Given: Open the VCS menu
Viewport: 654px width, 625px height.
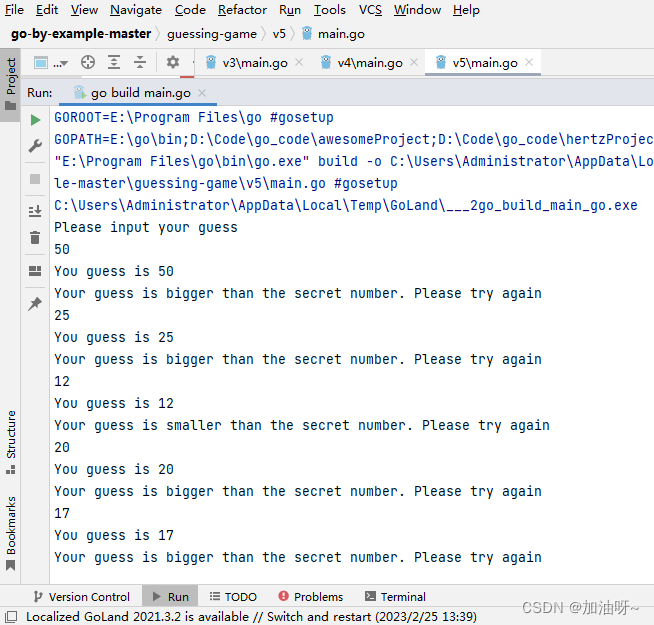Looking at the screenshot, I should click(x=370, y=10).
